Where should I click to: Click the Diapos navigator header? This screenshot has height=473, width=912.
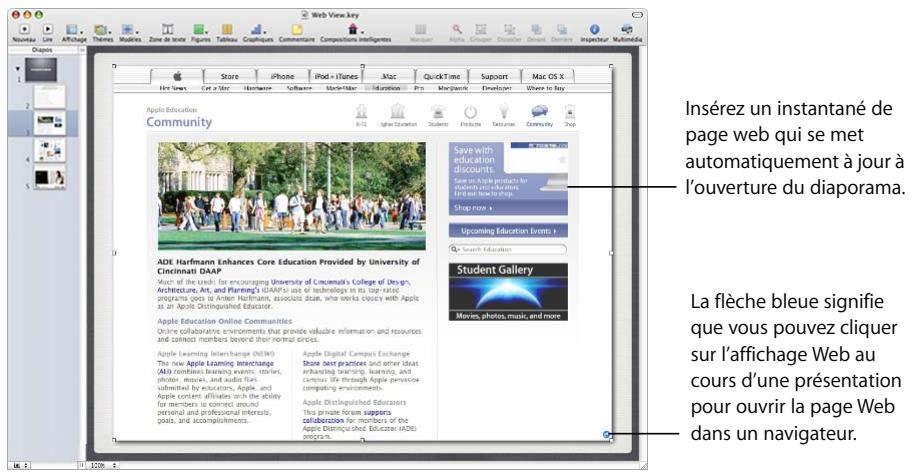pos(42,50)
